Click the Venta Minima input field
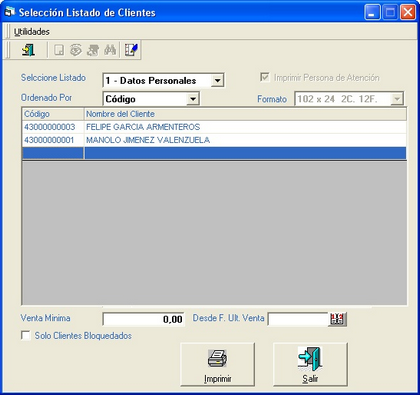 click(x=143, y=319)
